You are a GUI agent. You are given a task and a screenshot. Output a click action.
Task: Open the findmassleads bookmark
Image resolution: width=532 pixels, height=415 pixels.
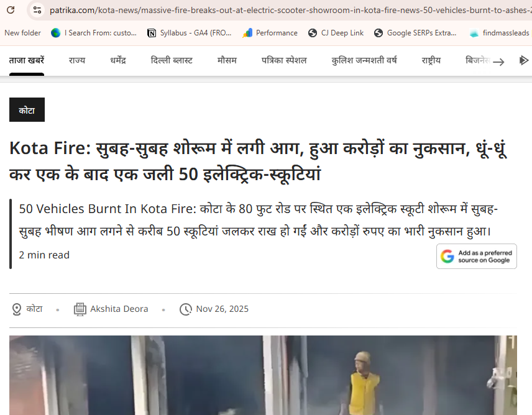click(500, 33)
